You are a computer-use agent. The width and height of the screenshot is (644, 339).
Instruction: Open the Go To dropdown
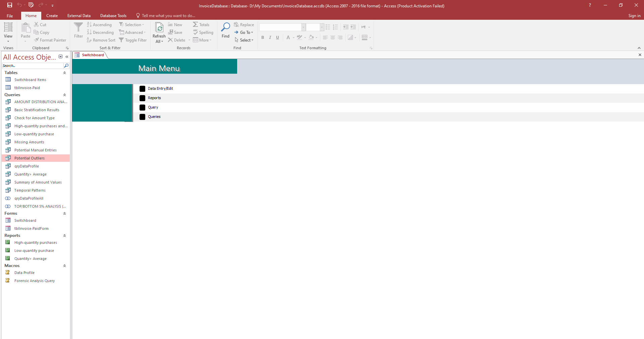244,32
